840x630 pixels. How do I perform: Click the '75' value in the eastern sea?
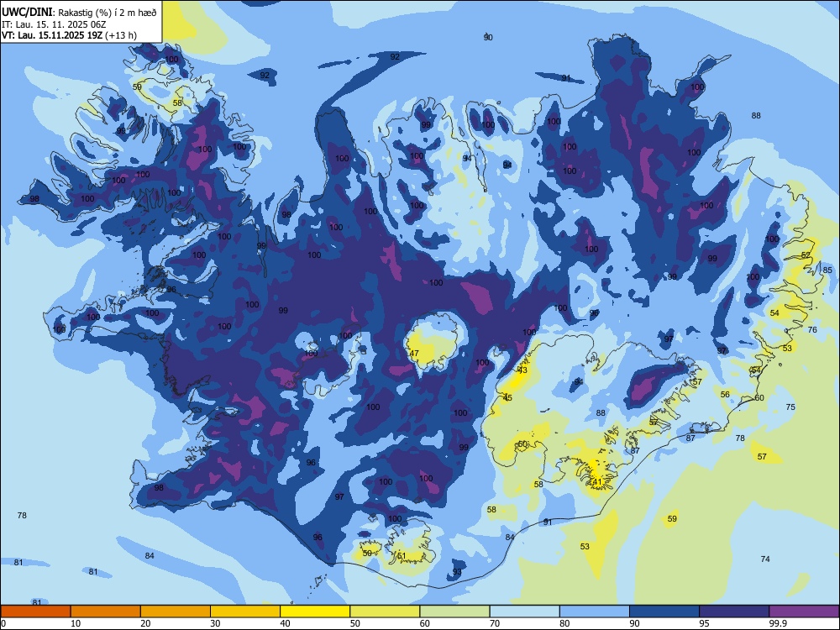click(x=790, y=407)
